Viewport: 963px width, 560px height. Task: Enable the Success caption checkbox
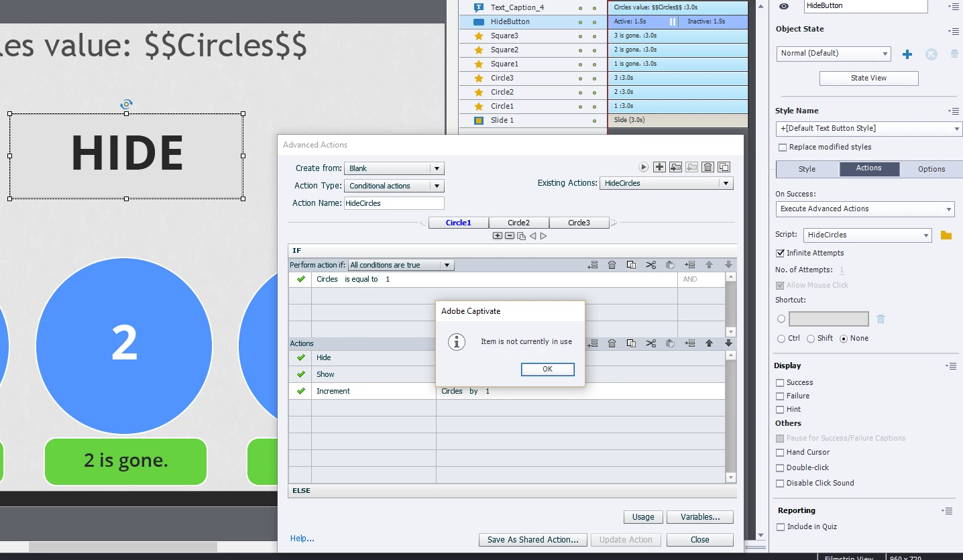point(780,383)
